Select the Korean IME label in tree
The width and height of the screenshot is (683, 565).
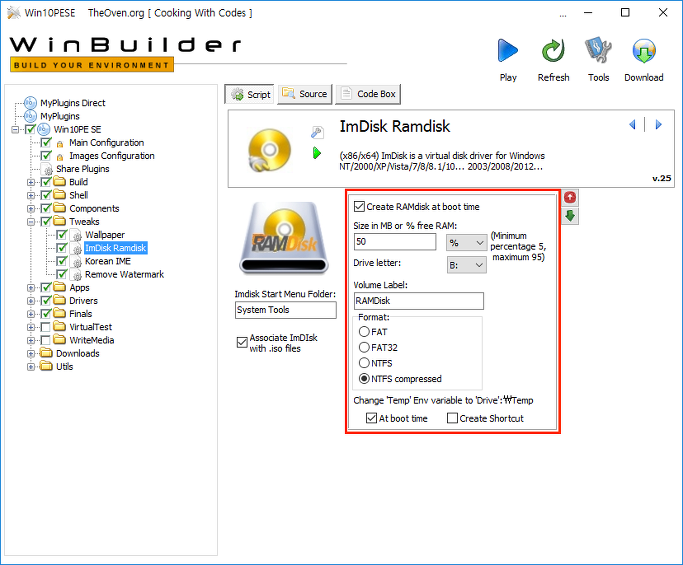tap(108, 261)
